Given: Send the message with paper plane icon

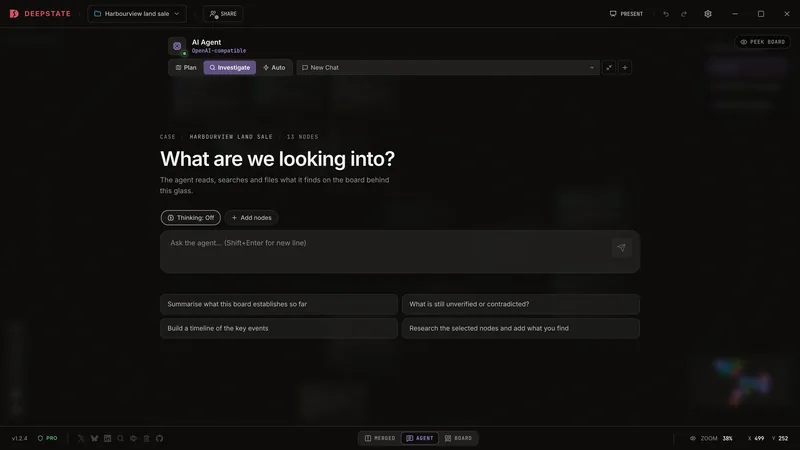Looking at the screenshot, I should click(621, 247).
